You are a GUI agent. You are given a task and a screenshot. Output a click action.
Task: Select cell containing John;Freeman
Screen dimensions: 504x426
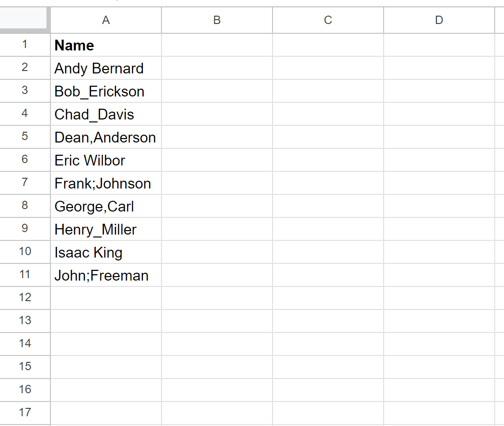click(106, 275)
